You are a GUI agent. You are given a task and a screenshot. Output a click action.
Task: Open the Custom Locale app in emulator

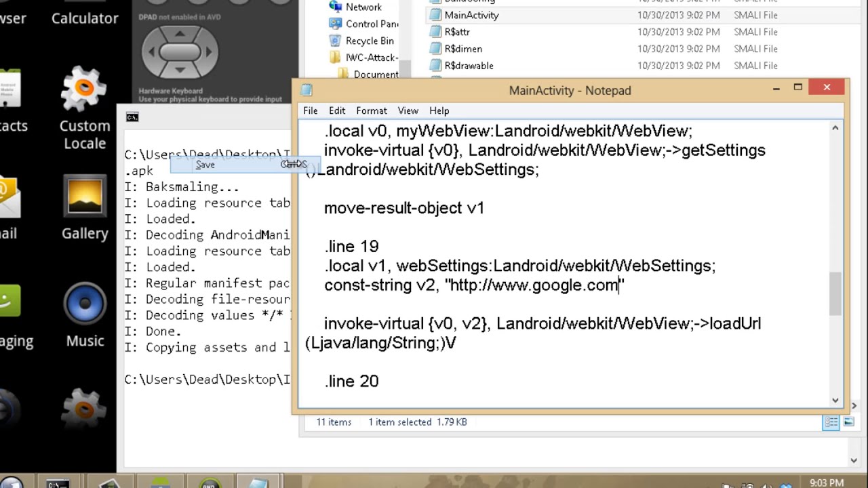pyautogui.click(x=84, y=108)
